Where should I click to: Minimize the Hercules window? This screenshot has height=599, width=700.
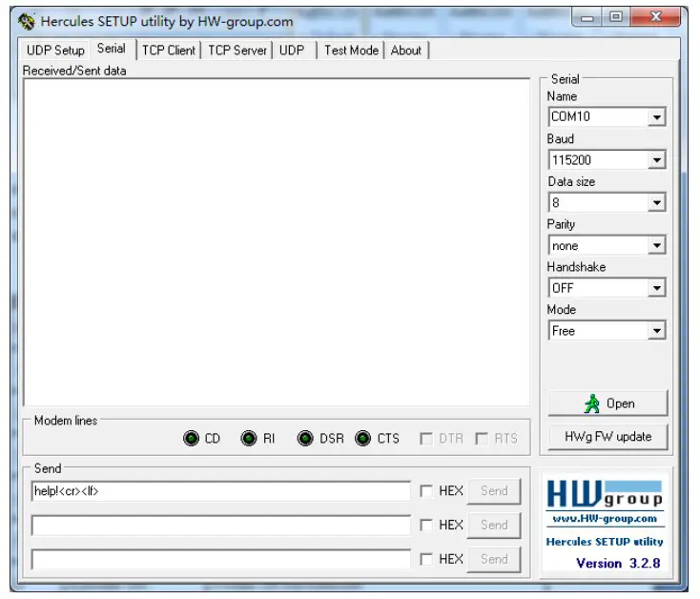click(x=587, y=18)
